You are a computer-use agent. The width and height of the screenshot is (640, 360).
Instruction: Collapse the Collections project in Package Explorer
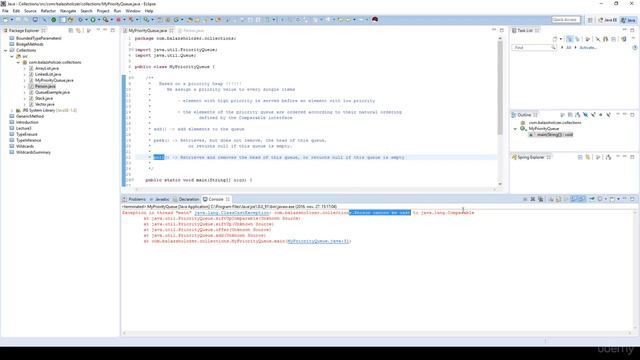tap(6, 50)
